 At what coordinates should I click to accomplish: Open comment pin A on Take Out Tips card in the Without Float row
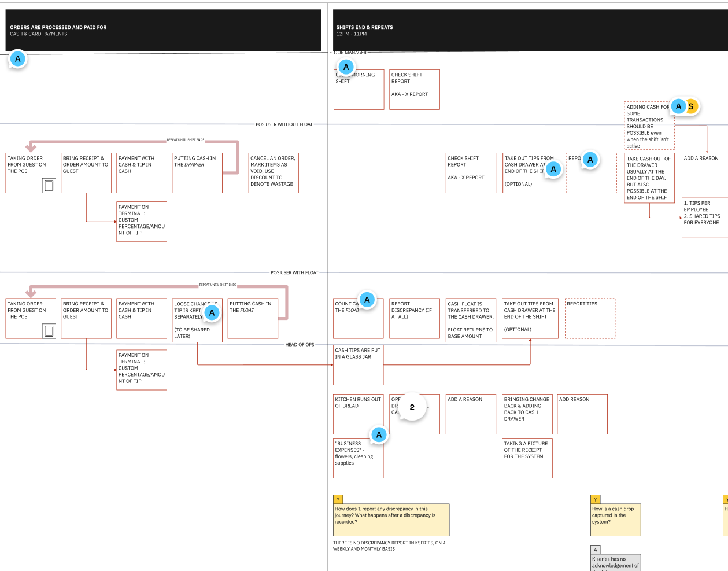(x=553, y=169)
